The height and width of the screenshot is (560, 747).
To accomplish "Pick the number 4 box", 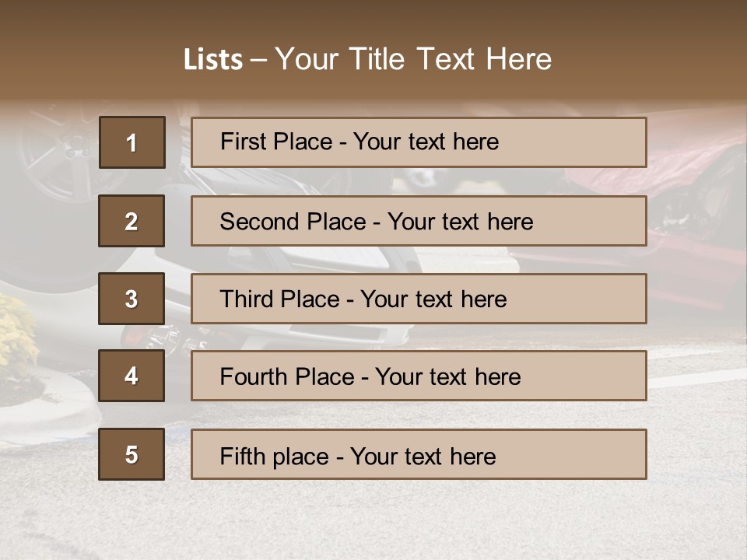I will (132, 376).
